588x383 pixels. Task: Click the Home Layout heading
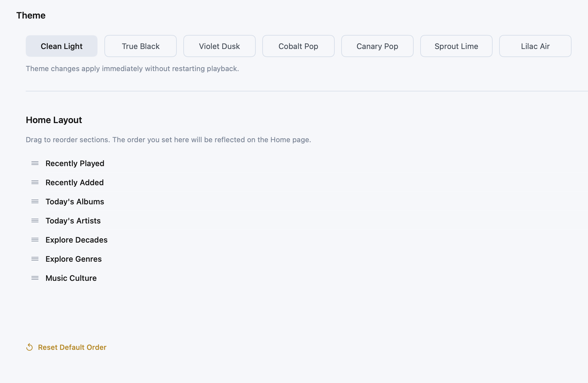click(x=54, y=120)
